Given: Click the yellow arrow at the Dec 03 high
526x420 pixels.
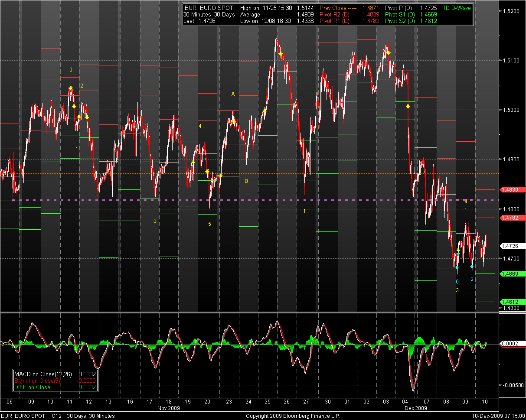Looking at the screenshot, I should tap(389, 52).
